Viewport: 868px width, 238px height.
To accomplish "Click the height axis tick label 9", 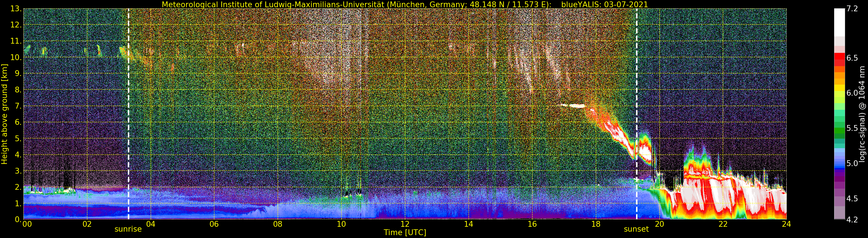I will (19, 73).
